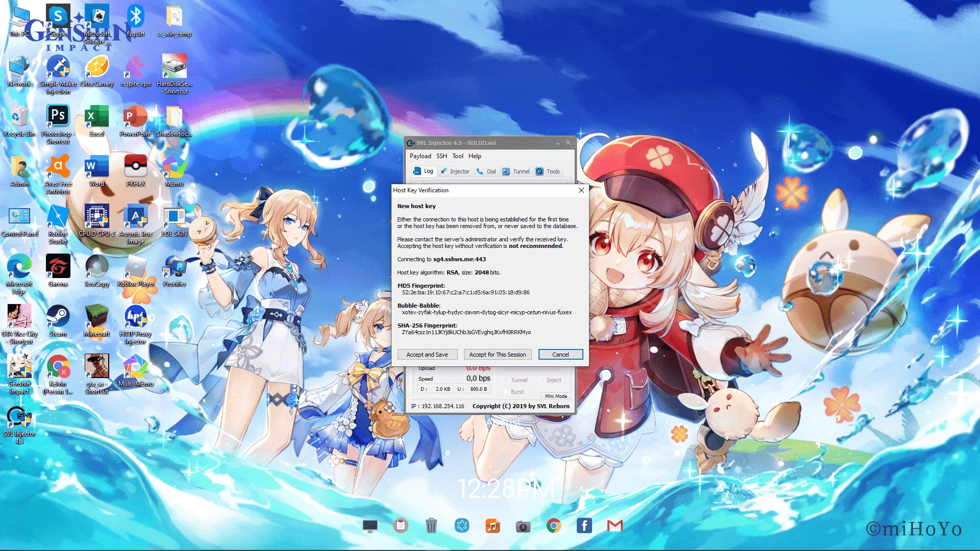
Task: Open TeraCopy desktop icon
Action: point(97,271)
